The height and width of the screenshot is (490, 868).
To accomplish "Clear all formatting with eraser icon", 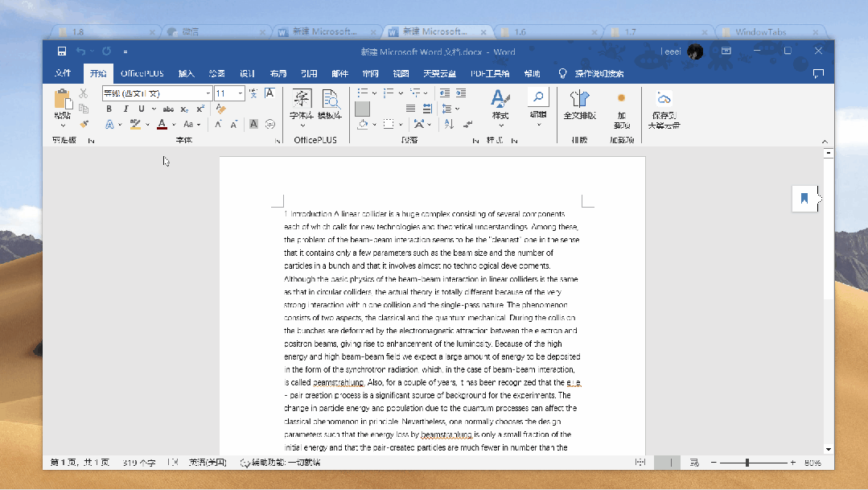I will point(221,109).
